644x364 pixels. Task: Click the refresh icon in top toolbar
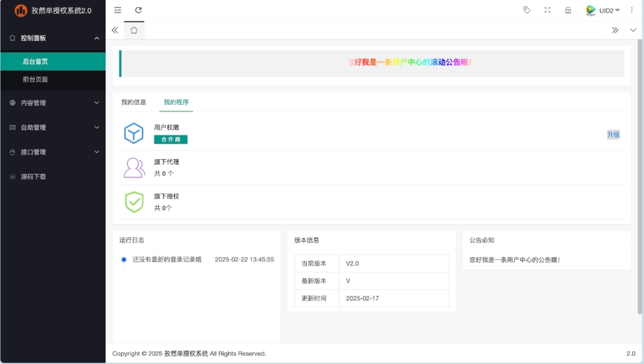click(x=138, y=10)
